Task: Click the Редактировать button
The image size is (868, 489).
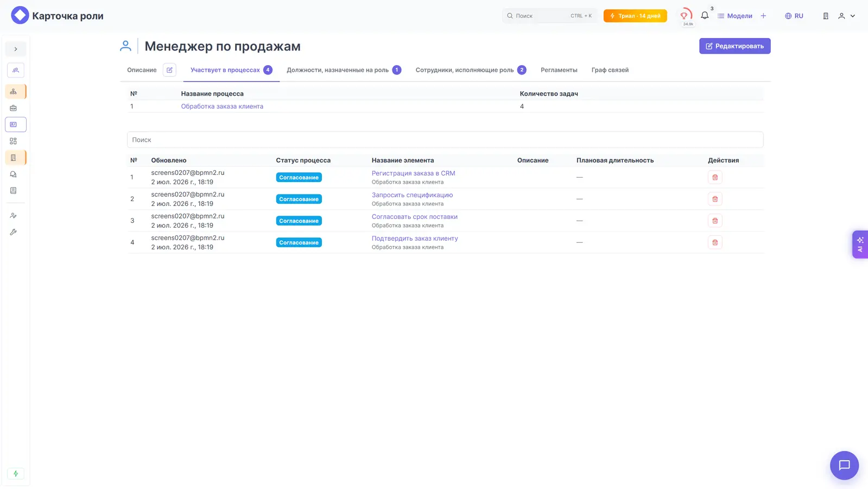Action: 734,46
